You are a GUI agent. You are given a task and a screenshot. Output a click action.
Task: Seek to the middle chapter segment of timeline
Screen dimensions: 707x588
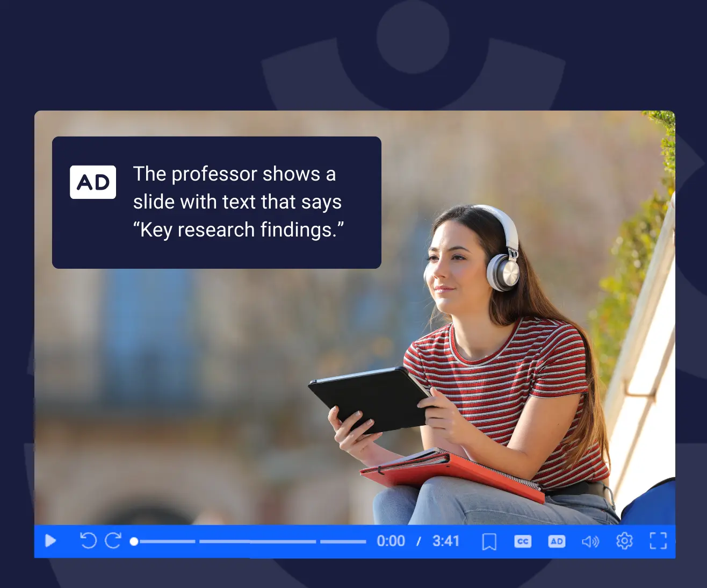pos(257,541)
